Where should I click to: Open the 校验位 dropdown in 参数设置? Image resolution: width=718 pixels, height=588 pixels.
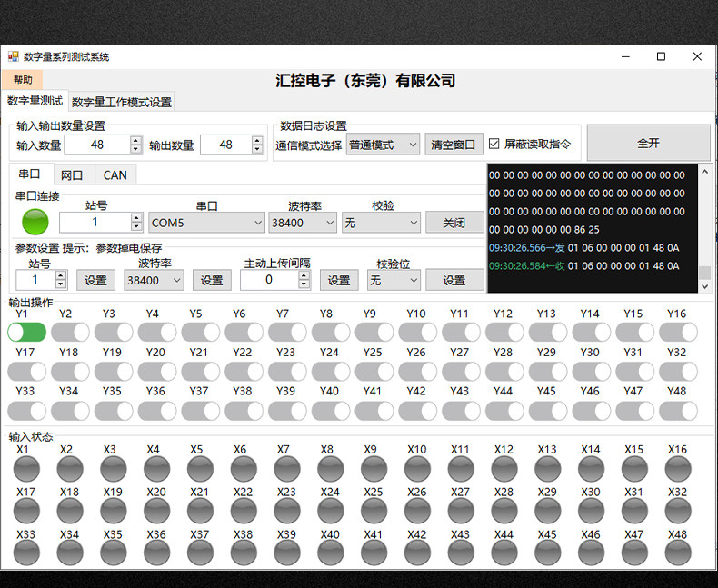[394, 280]
